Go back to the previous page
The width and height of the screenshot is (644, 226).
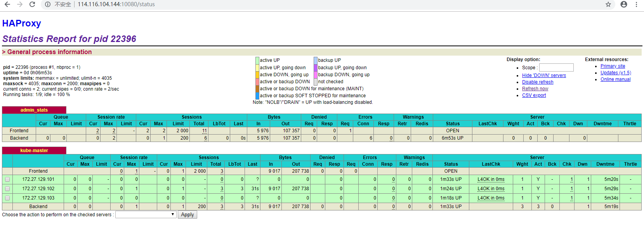(x=7, y=4)
